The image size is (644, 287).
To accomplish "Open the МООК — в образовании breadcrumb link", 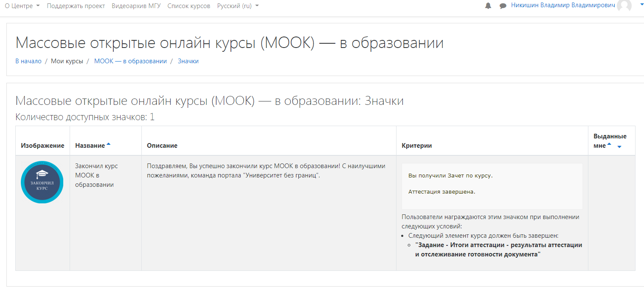I will [x=130, y=61].
